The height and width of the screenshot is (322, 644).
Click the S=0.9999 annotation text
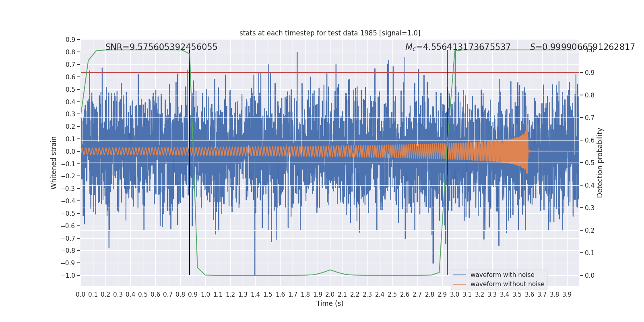[582, 47]
